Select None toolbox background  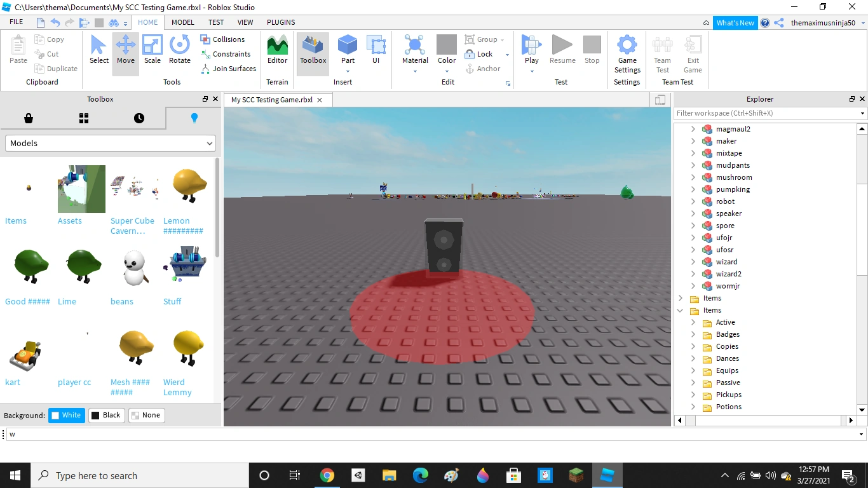146,416
